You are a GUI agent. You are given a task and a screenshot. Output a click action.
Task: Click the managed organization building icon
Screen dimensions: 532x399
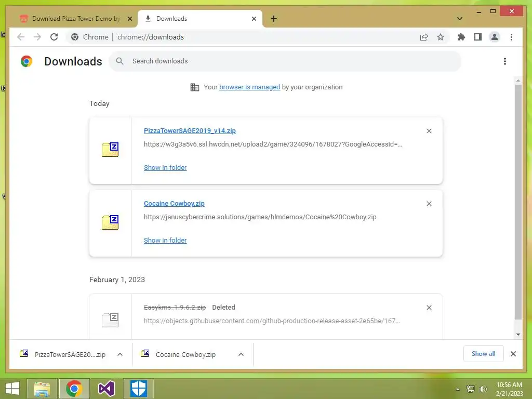(195, 87)
